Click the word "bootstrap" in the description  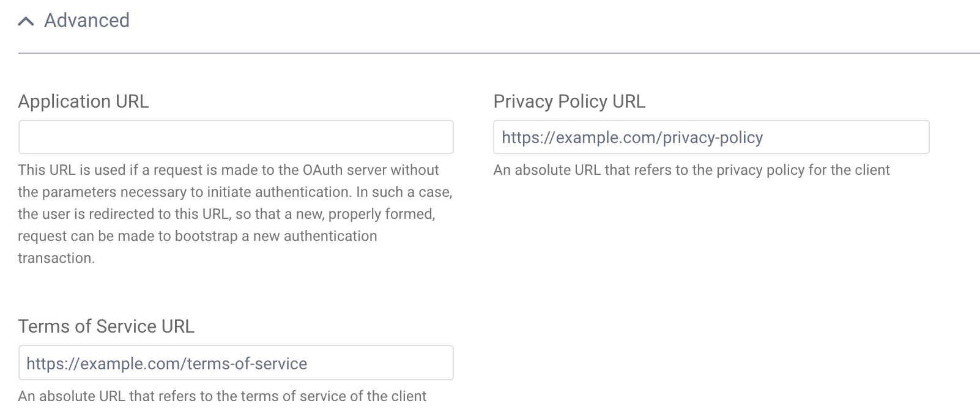206,236
